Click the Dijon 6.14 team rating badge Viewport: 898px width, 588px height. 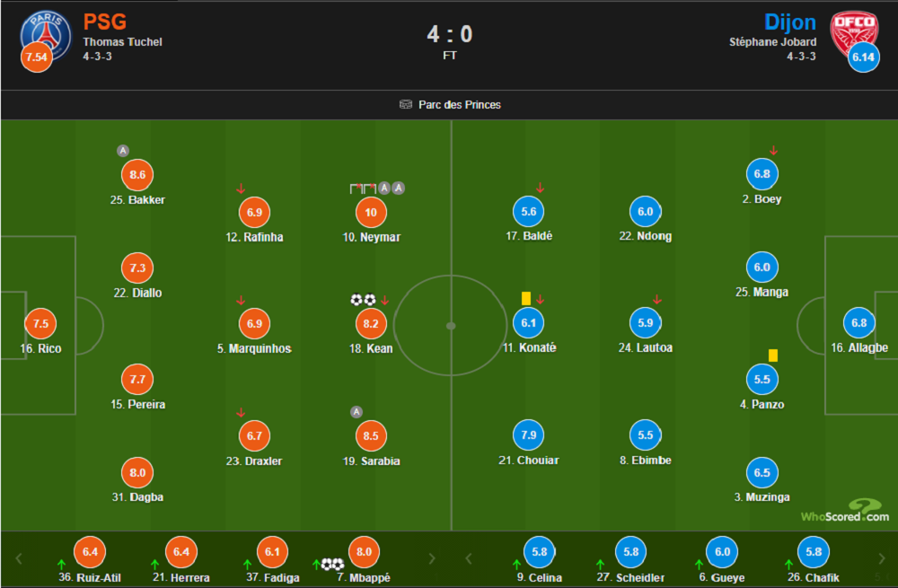click(x=863, y=57)
